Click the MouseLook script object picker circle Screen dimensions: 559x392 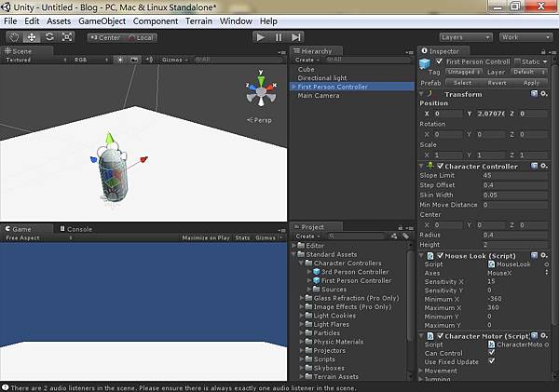click(x=546, y=264)
